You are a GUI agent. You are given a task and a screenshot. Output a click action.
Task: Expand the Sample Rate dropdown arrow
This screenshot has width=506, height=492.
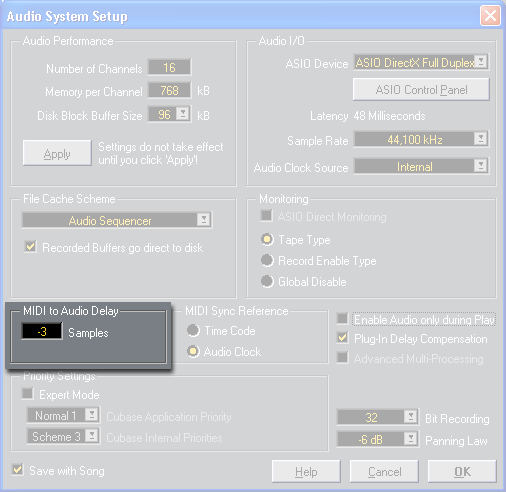click(481, 139)
